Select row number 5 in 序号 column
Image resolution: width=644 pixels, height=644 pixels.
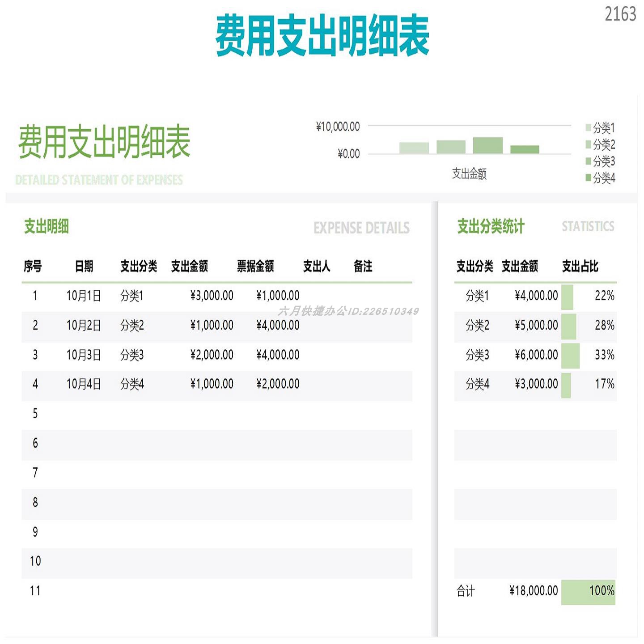point(35,413)
